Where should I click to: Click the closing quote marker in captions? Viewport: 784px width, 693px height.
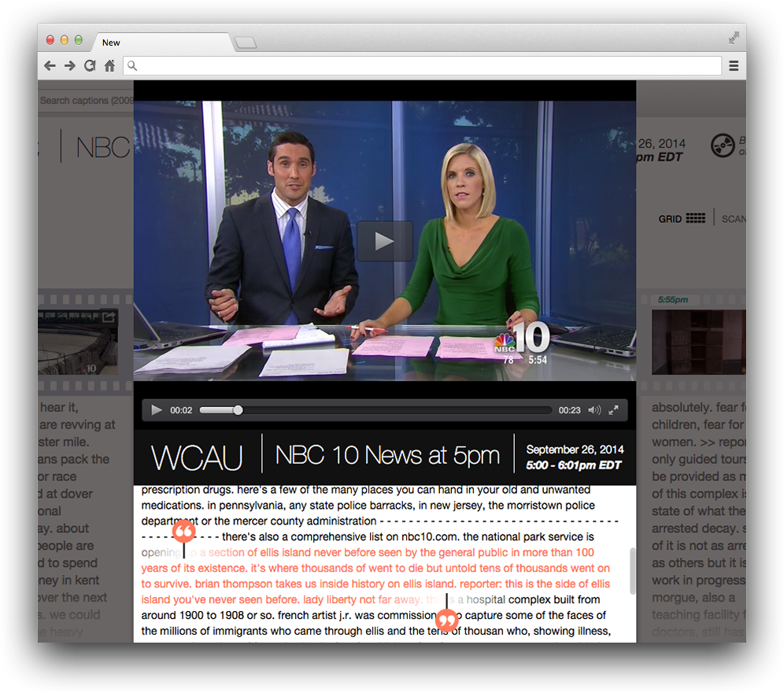446,621
